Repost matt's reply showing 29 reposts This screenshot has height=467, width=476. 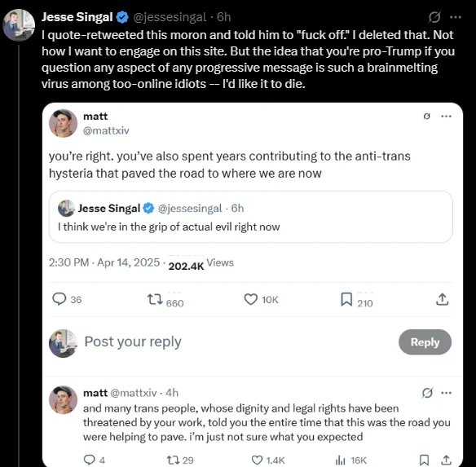pyautogui.click(x=174, y=460)
